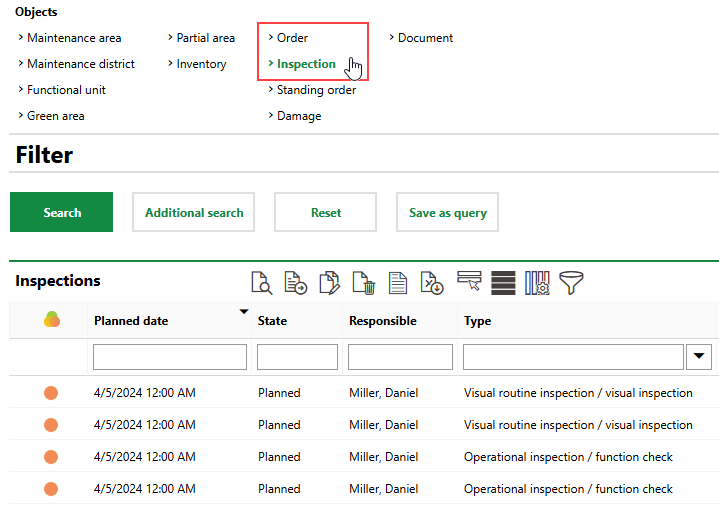
Task: Click the Excel export download icon
Action: (x=432, y=283)
